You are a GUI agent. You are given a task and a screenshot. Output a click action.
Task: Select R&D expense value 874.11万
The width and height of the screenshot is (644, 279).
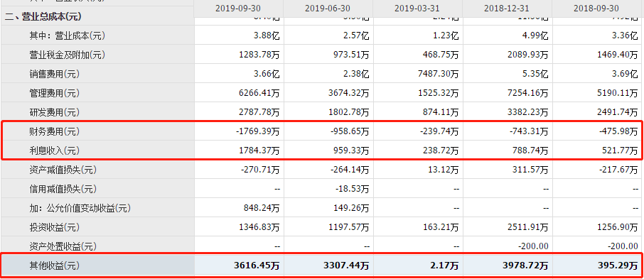440,112
